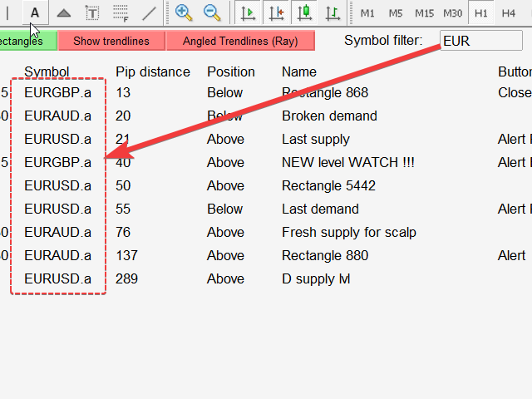Click pip distance value 55

[x=123, y=209]
